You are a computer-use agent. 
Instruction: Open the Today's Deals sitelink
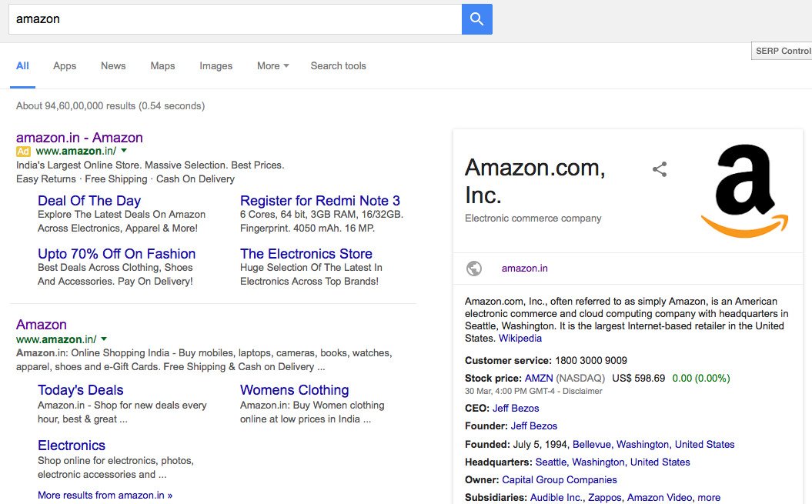click(80, 390)
